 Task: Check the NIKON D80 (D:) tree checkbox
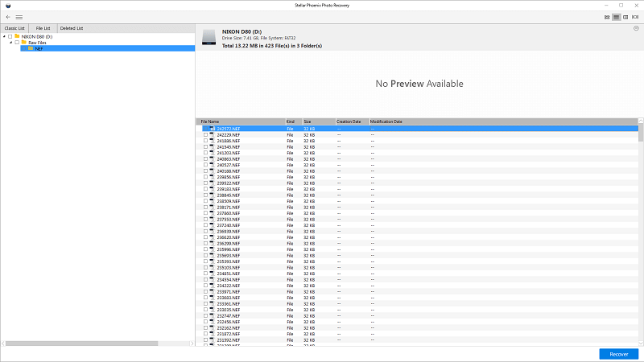click(10, 36)
